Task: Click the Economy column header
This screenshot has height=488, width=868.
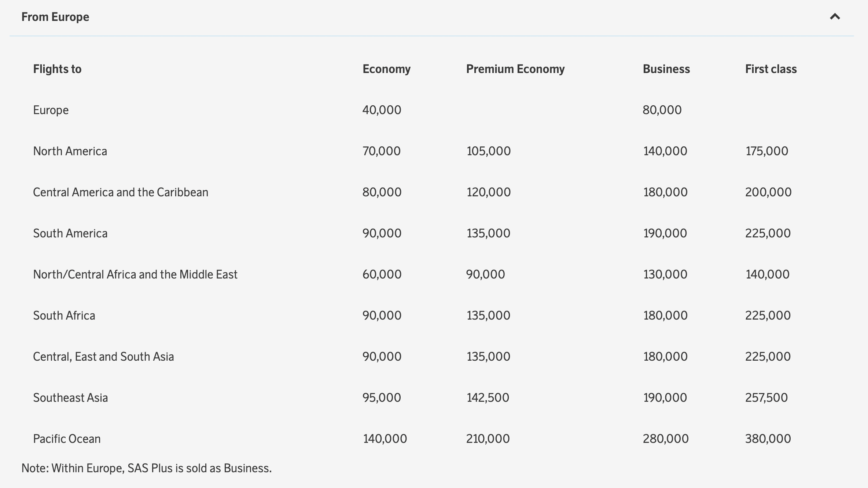Action: point(386,69)
